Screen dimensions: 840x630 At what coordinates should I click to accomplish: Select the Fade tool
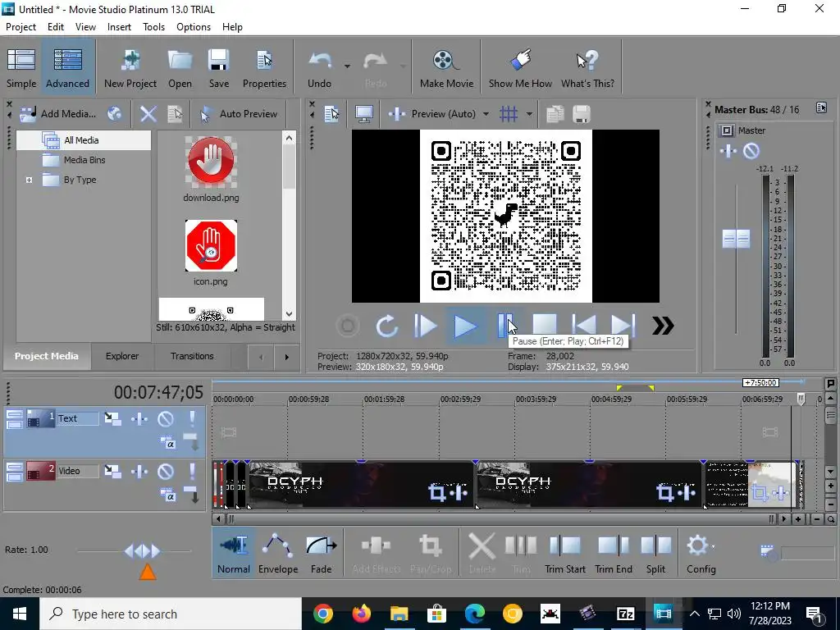(322, 553)
